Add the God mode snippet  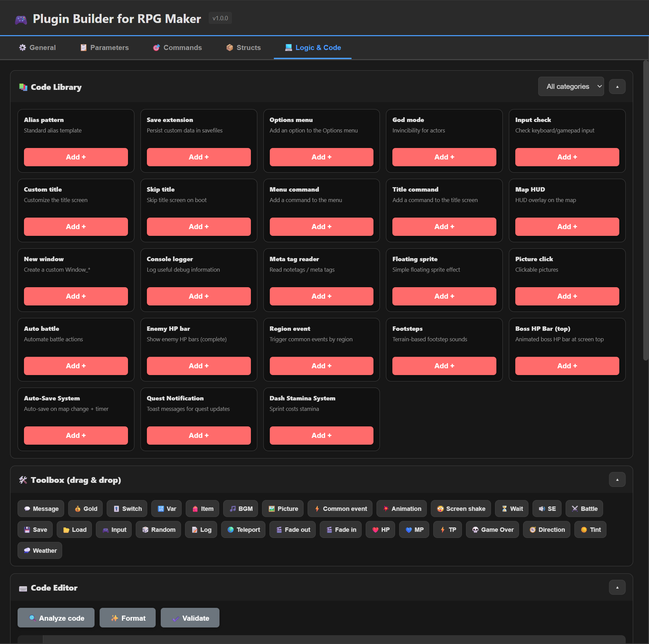pos(444,157)
